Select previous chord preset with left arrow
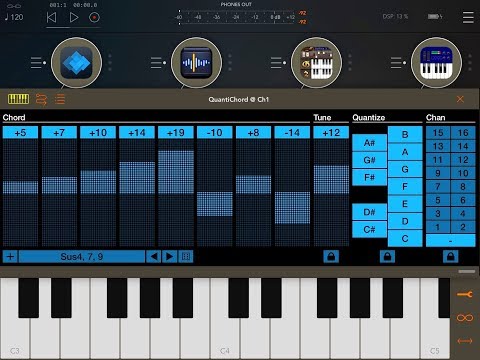 [153, 257]
